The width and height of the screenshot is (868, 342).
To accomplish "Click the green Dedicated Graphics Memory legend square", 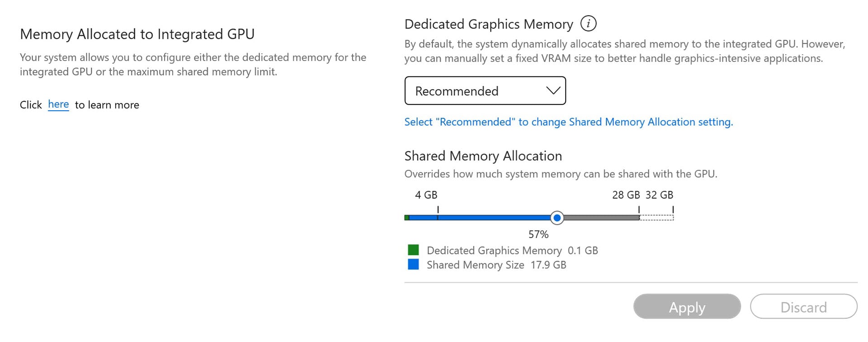I will [413, 249].
